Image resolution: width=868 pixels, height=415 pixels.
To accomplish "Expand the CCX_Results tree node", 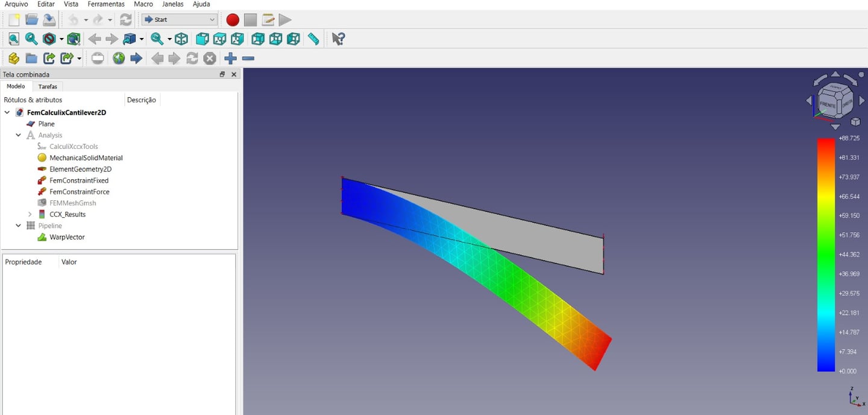I will [30, 214].
